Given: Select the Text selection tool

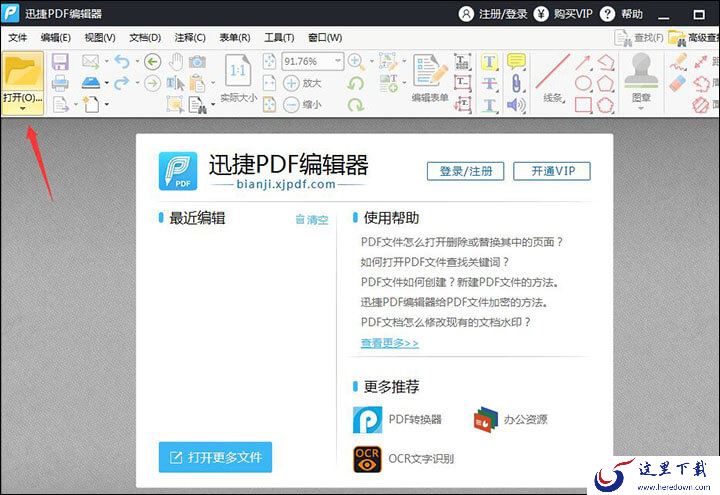Looking at the screenshot, I should point(175,83).
